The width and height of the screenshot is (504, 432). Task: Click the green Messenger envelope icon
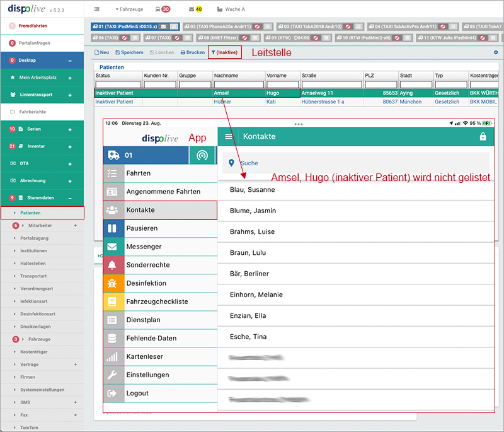[112, 247]
